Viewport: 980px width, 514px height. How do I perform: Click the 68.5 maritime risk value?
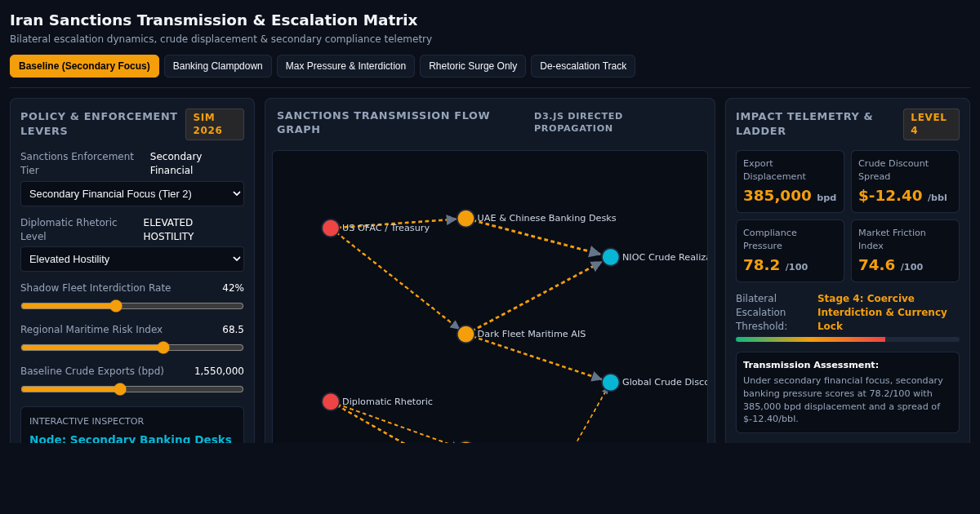point(233,330)
